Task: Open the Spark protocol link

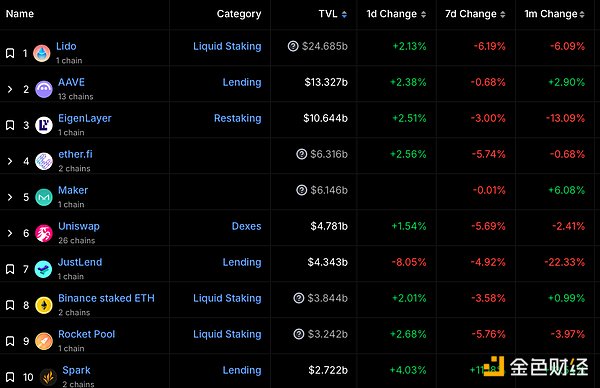Action: (77, 370)
